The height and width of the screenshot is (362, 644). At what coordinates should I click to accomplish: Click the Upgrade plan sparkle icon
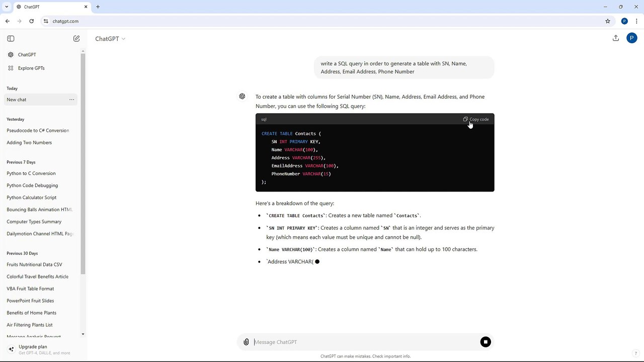(x=11, y=349)
